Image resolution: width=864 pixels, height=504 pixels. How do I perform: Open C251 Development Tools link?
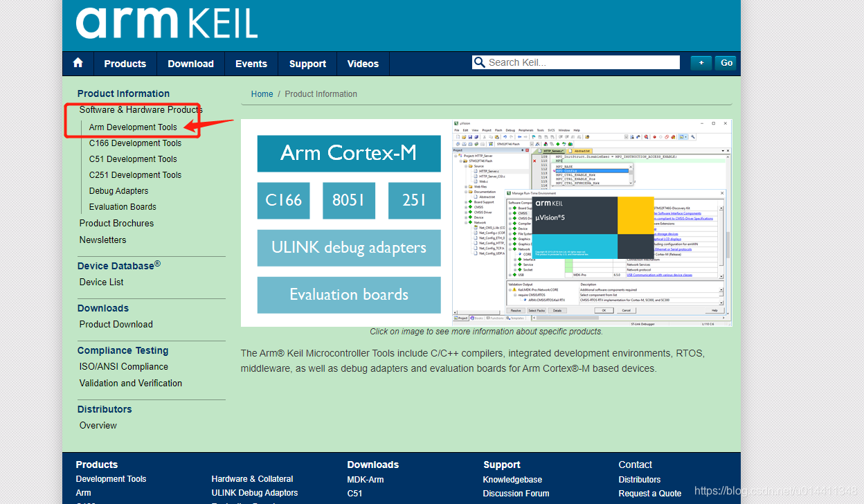coord(135,175)
